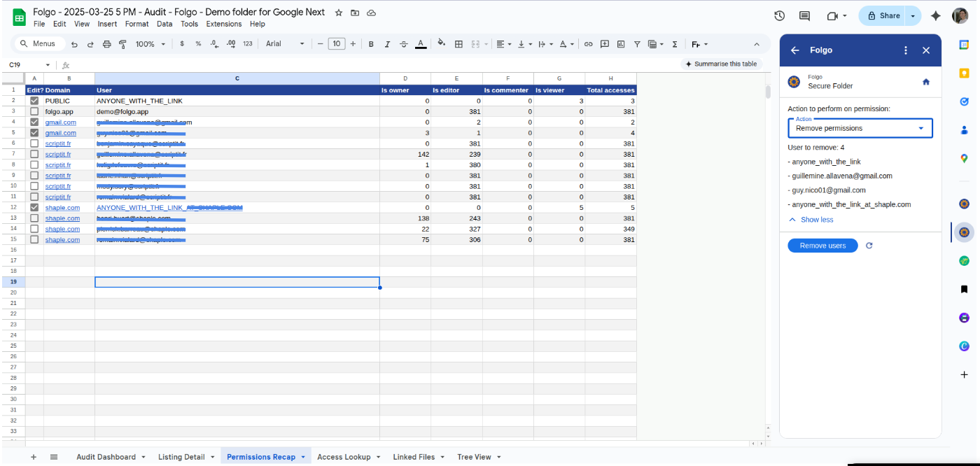Open the zoom level 100% dropdown
The height and width of the screenshot is (466, 980).
point(150,44)
